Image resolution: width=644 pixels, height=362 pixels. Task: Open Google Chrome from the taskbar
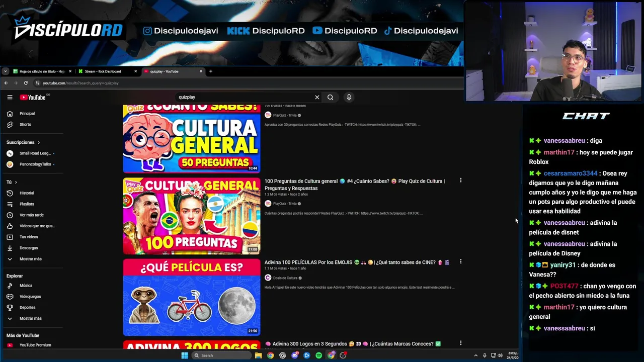coord(270,355)
